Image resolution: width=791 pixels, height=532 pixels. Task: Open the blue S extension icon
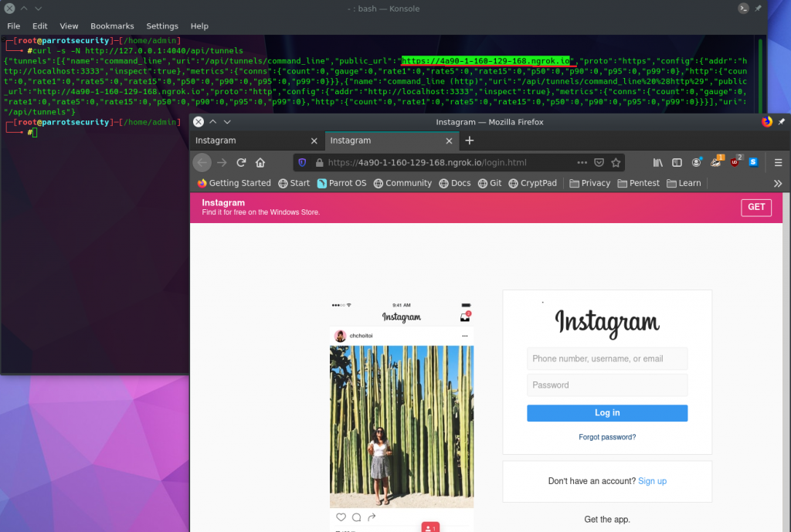(753, 162)
